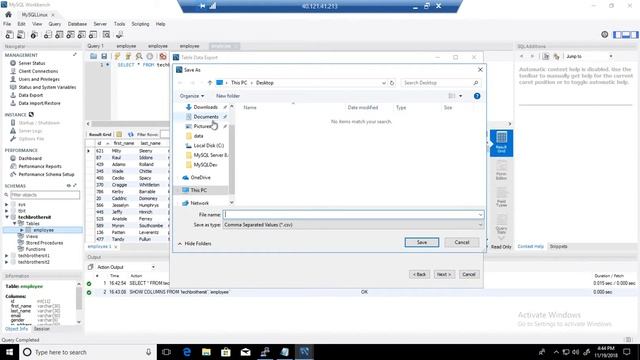This screenshot has height=360, width=640.
Task: Select the employee table in schemas
Action: (x=43, y=230)
